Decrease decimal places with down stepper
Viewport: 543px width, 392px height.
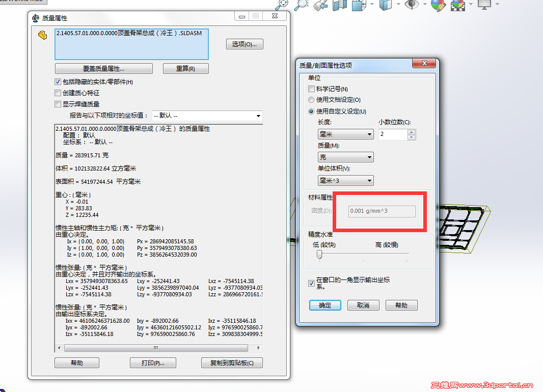coord(412,137)
